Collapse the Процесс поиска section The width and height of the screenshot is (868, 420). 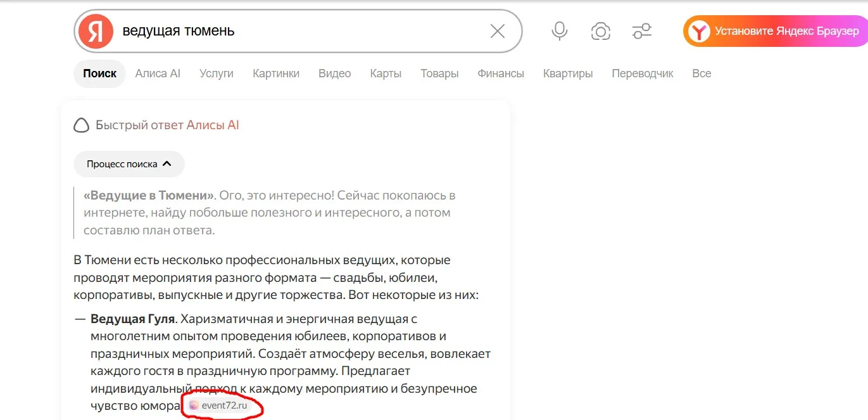tap(129, 164)
